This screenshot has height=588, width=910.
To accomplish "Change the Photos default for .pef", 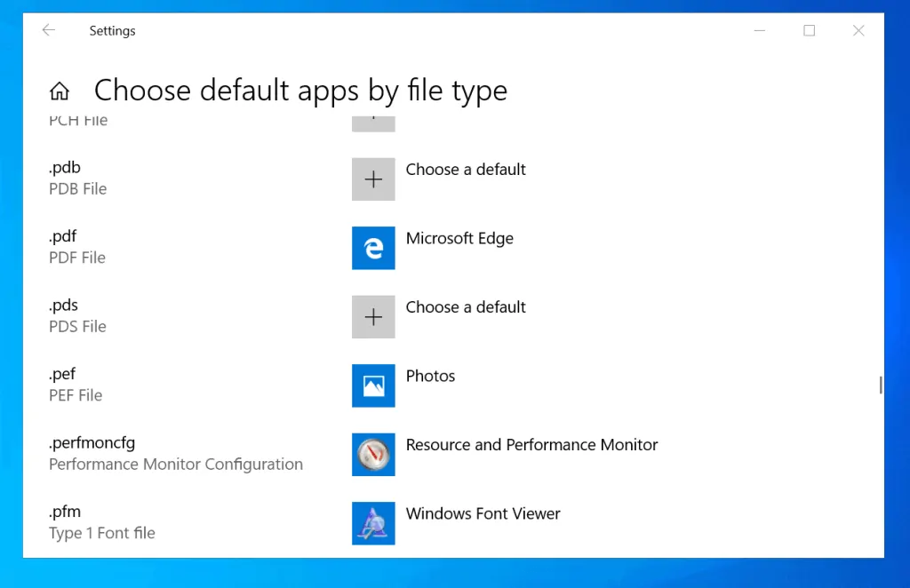I will (x=430, y=376).
